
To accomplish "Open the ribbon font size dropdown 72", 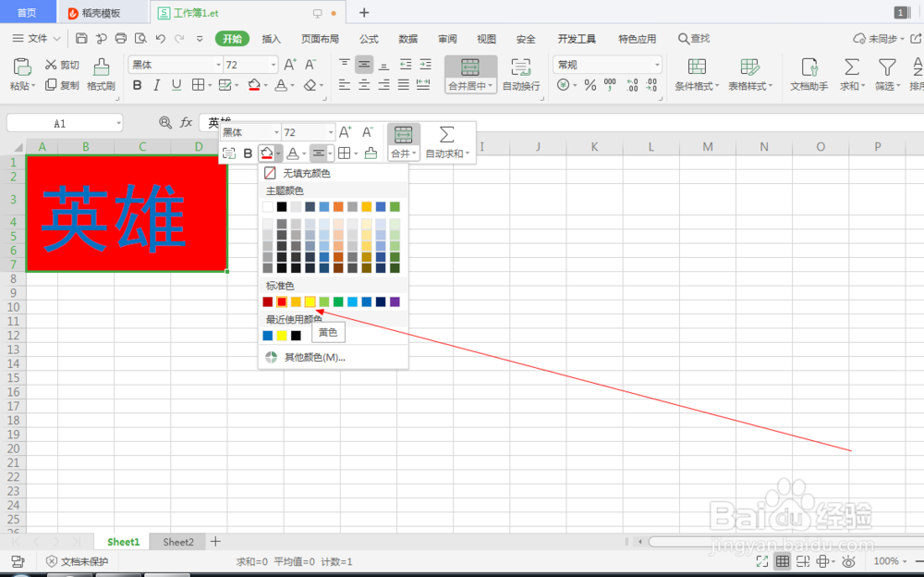I will pos(274,65).
